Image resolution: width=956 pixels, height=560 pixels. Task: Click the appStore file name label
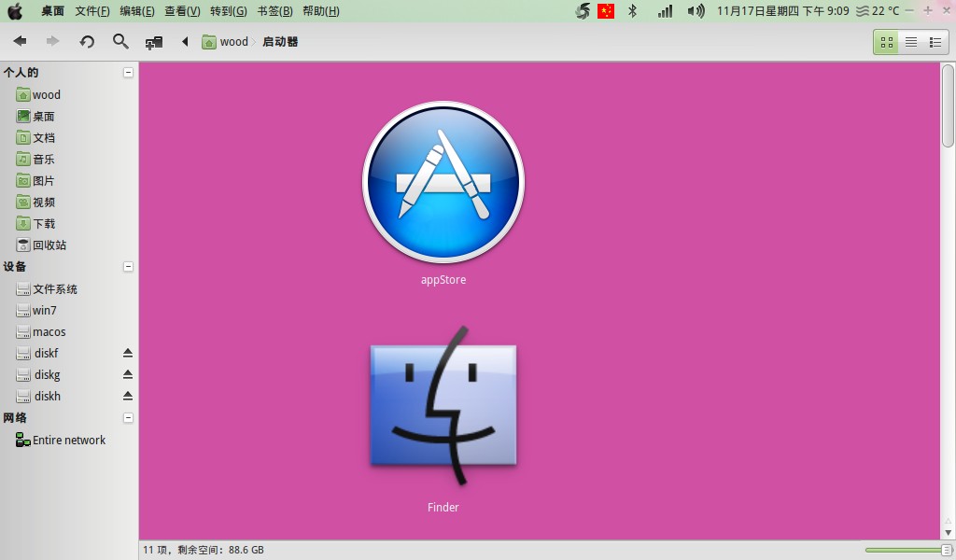[x=443, y=280]
